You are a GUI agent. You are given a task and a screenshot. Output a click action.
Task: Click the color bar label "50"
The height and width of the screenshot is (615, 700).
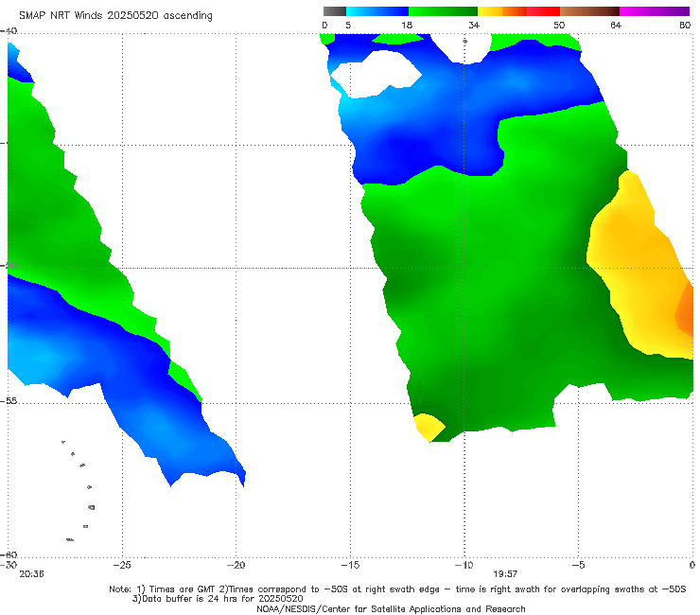tap(559, 25)
